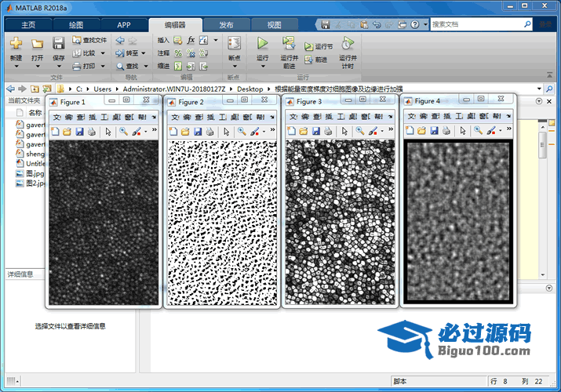Switch to the Publish (发布) tab

(x=226, y=24)
